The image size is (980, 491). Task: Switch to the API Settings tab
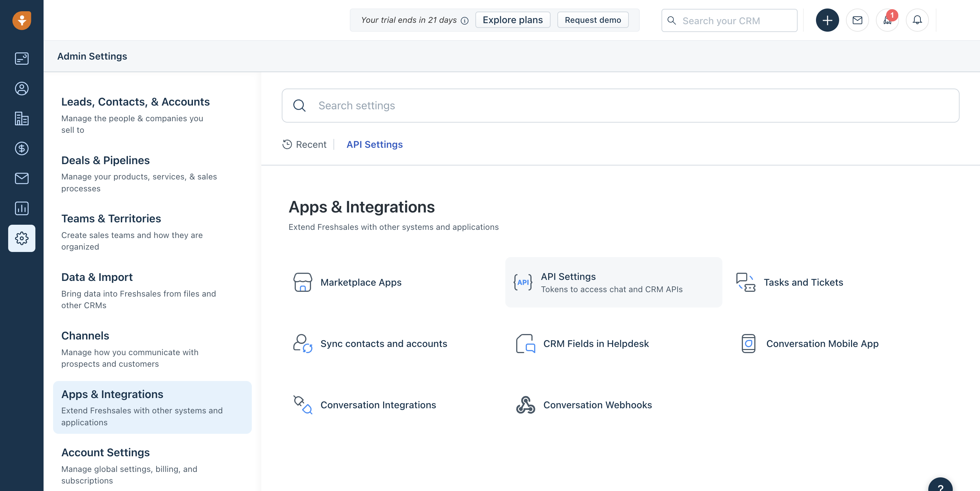pos(374,144)
